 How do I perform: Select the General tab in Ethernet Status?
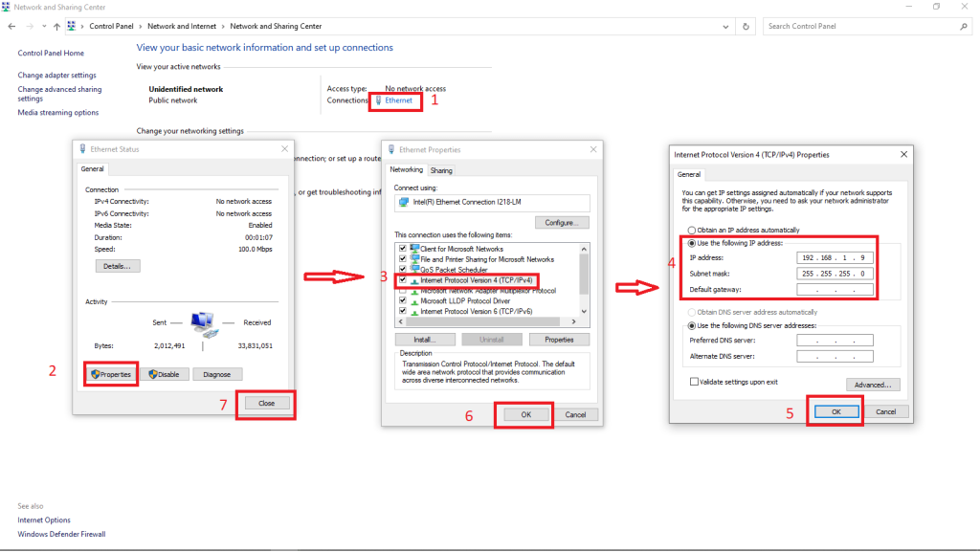[92, 168]
